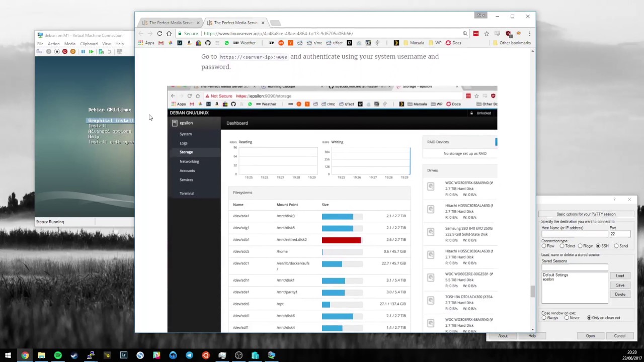The width and height of the screenshot is (644, 362).
Task: Expand the Marsala bookmarks folder
Action: coord(414,43)
